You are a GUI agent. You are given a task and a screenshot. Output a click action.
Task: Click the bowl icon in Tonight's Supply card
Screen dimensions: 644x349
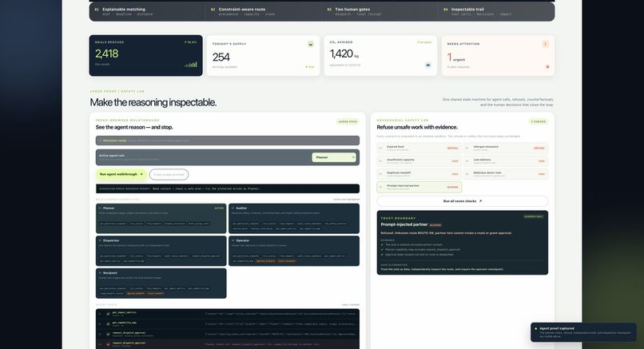coord(311,44)
